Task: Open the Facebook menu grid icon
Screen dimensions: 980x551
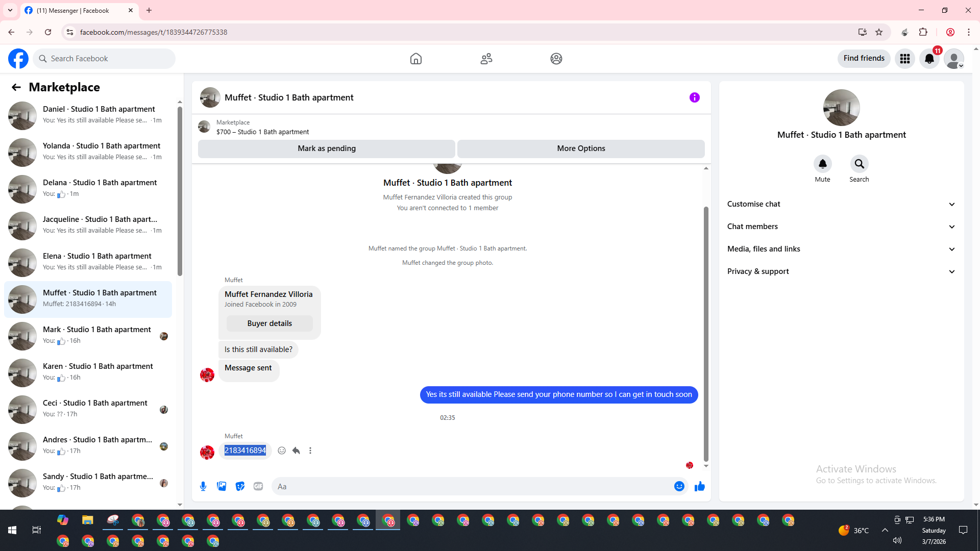Action: (905, 59)
